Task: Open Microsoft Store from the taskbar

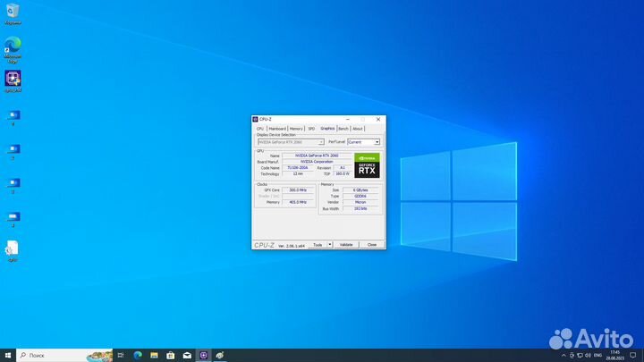Action: point(171,355)
